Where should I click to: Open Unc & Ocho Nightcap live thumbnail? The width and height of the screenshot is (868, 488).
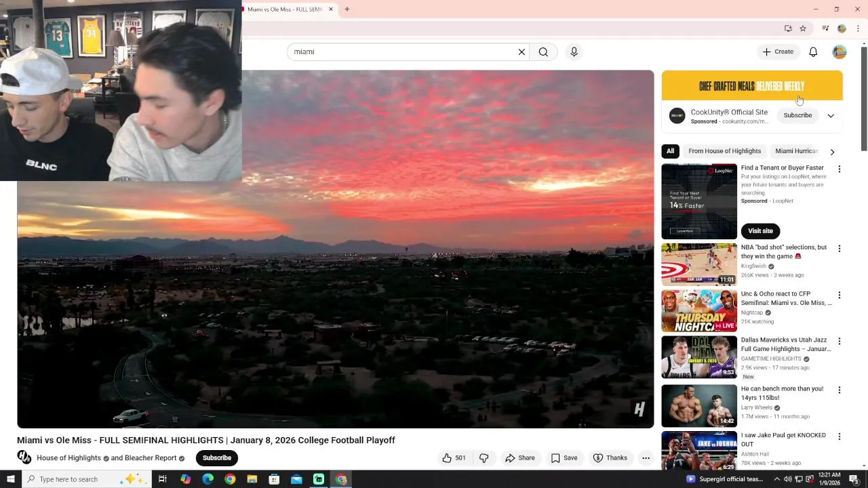tap(699, 310)
